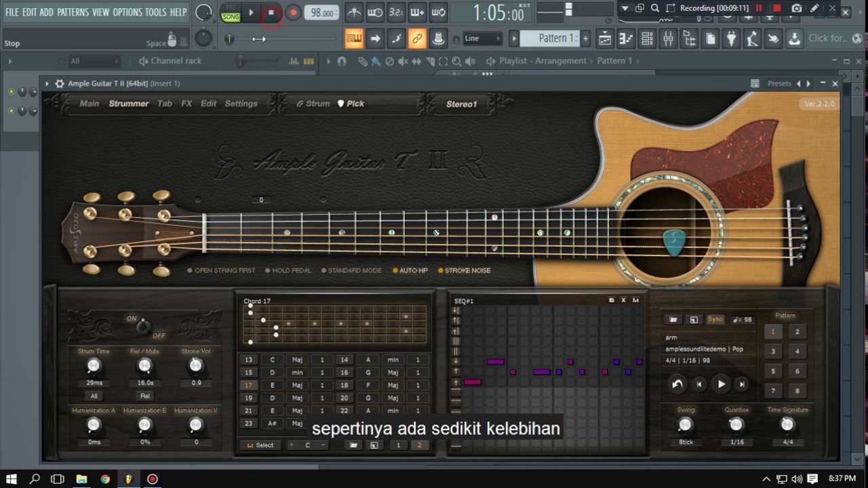Flip the strummer ON/OFF switch
868x488 pixels.
[144, 327]
